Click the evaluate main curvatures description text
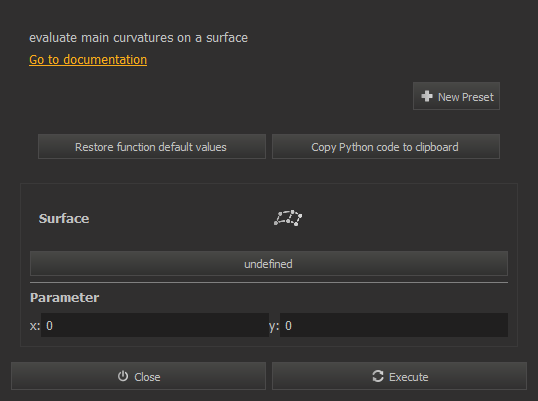 pos(138,38)
